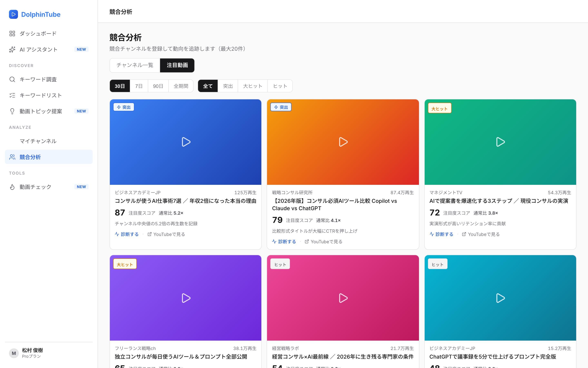
Task: Filter videos by ヒット only
Action: [x=280, y=86]
